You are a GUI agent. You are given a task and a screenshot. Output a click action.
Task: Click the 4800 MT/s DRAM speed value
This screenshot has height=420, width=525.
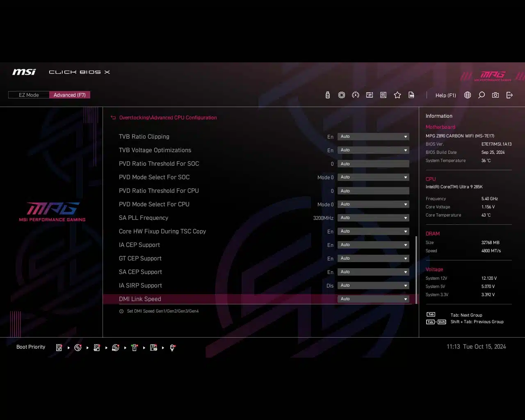click(x=491, y=251)
